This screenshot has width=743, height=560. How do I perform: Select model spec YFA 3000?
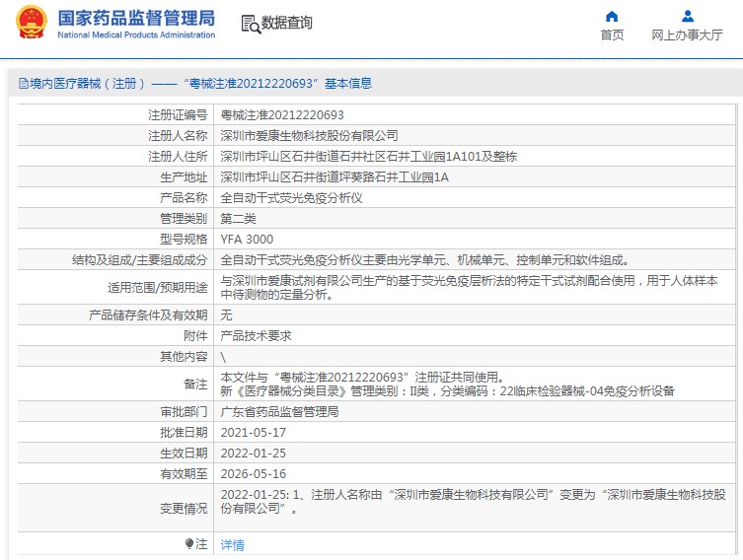point(247,240)
